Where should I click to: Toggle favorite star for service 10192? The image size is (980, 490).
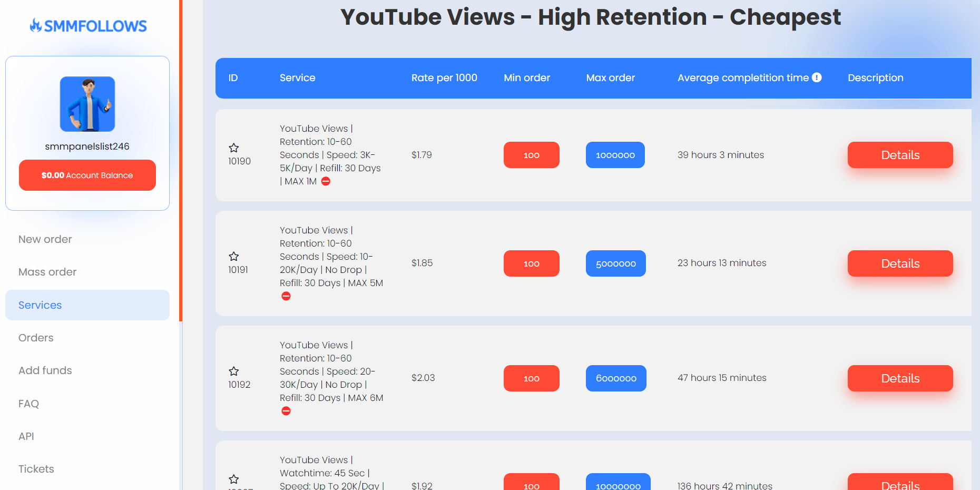click(x=234, y=371)
